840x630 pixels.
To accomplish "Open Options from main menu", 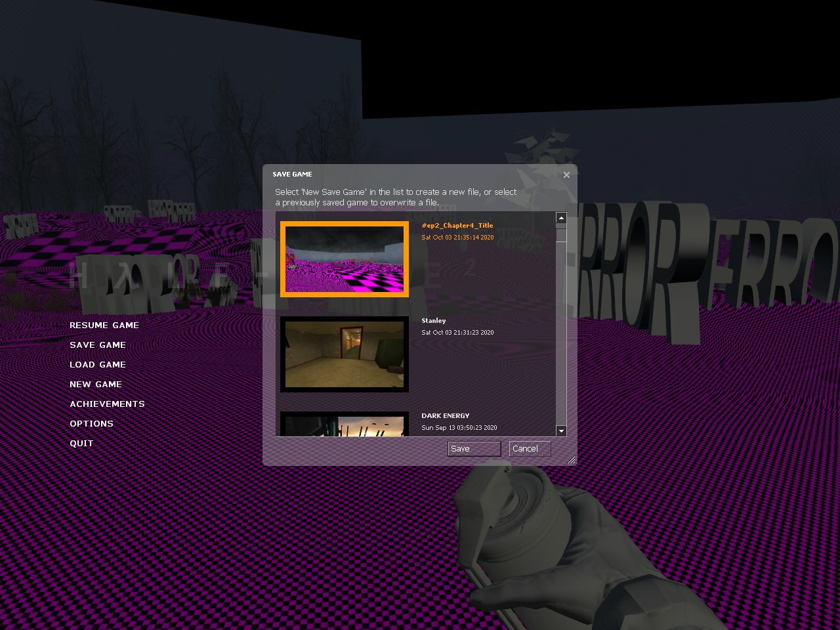I will 91,424.
